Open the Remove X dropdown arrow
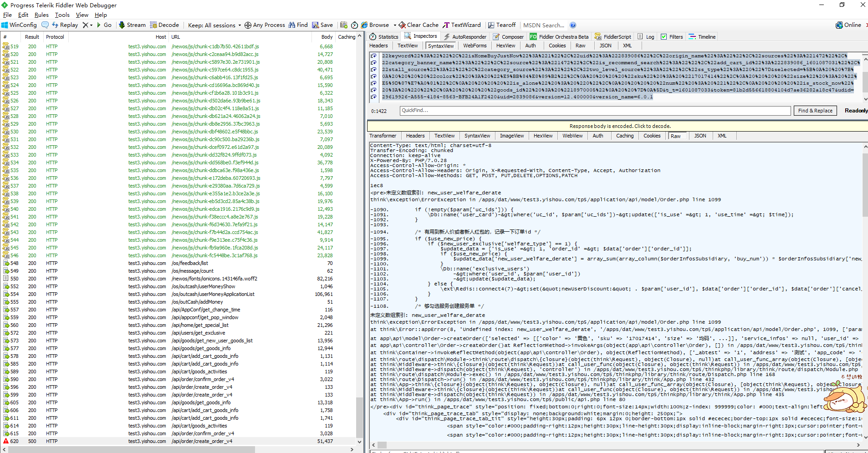Viewport: 868px width, 453px height. point(92,25)
